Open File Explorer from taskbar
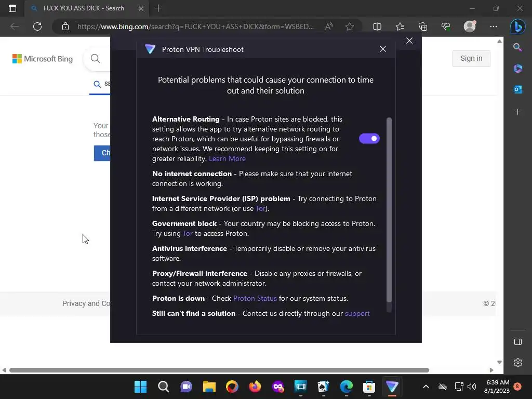The height and width of the screenshot is (399, 532). click(x=209, y=387)
